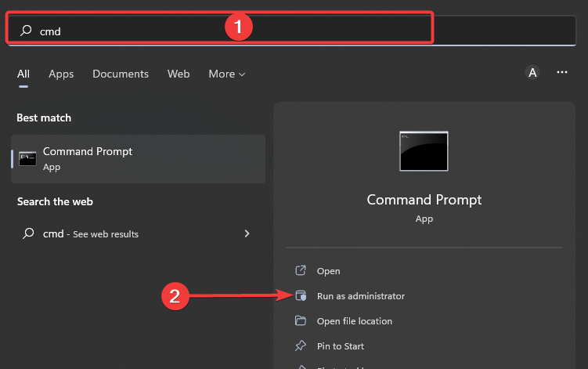Click the shield icon for Run as administrator
This screenshot has width=588, height=369.
click(301, 295)
